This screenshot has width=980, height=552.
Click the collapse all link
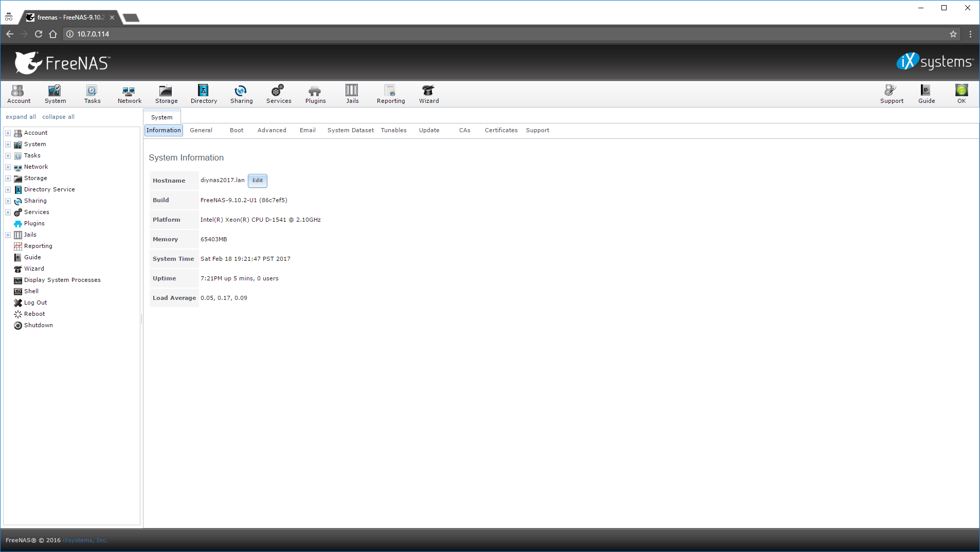point(58,117)
